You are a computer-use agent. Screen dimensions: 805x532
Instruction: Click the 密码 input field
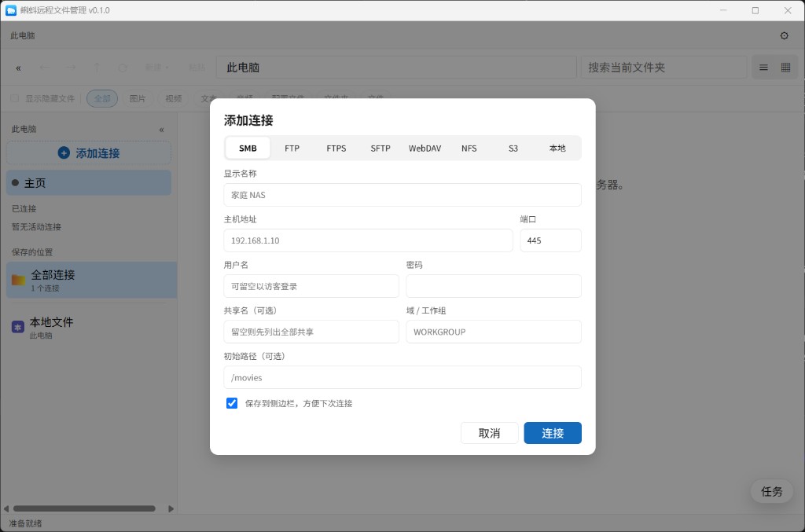pos(494,286)
